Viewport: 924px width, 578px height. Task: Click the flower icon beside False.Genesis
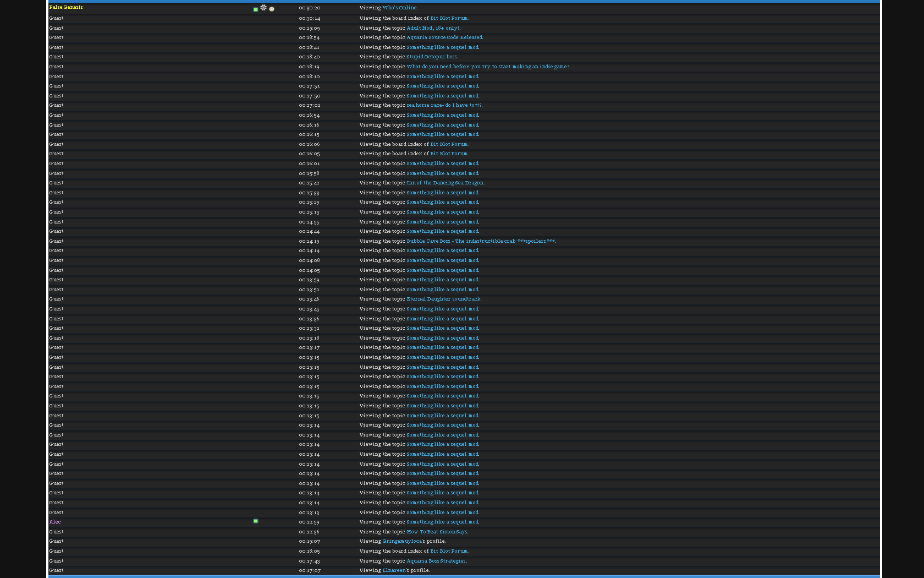click(263, 7)
